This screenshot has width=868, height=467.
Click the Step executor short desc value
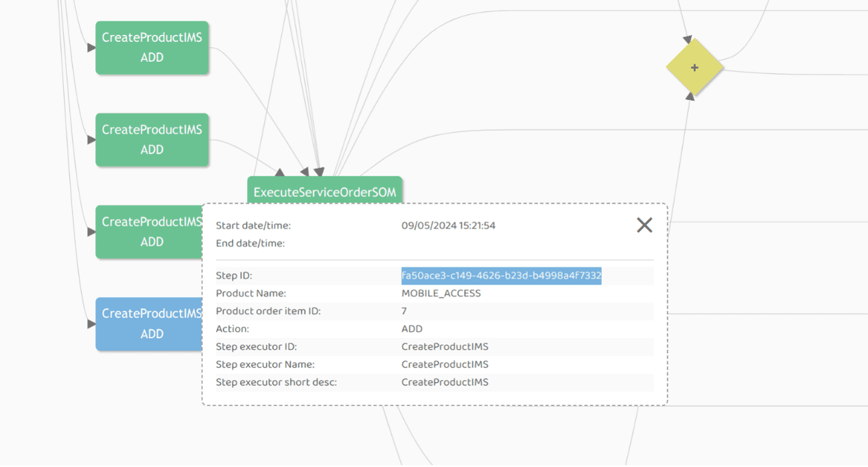pyautogui.click(x=445, y=383)
